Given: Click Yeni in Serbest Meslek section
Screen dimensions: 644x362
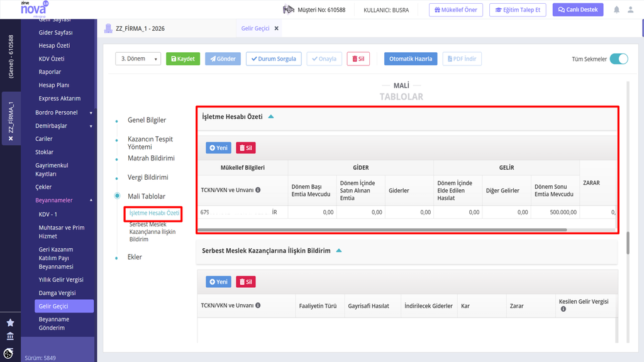Looking at the screenshot, I should [218, 282].
